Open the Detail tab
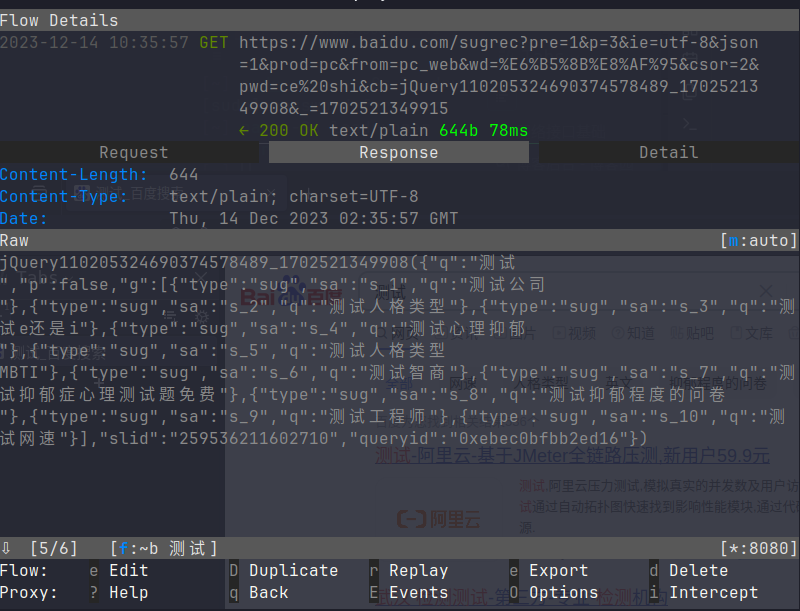 667,152
